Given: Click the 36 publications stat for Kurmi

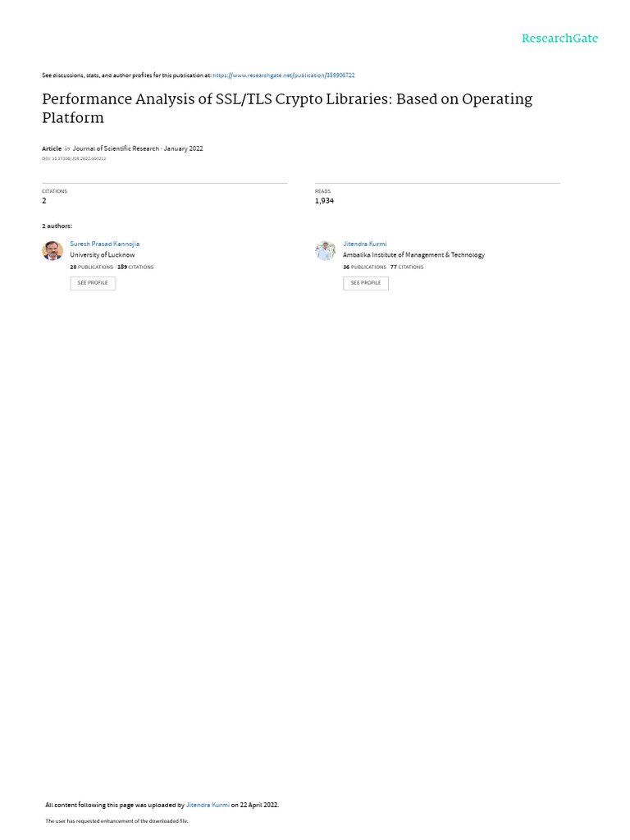Looking at the screenshot, I should pos(364,267).
